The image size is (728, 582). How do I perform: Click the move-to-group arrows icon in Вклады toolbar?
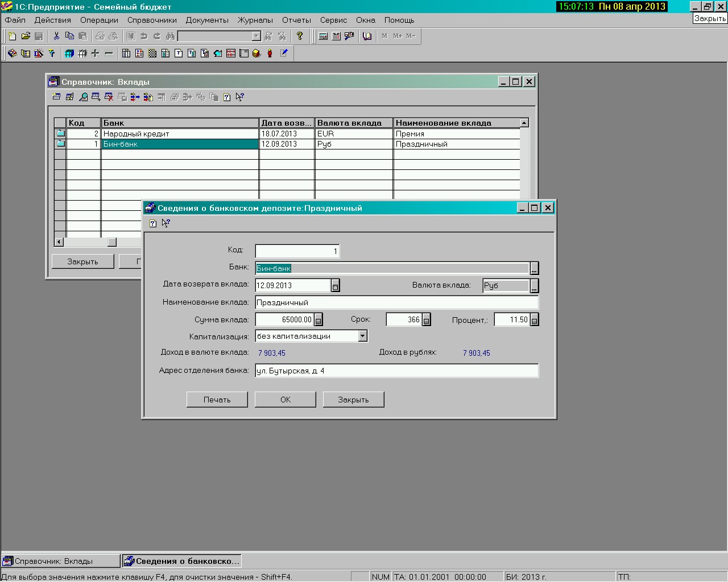pos(135,97)
